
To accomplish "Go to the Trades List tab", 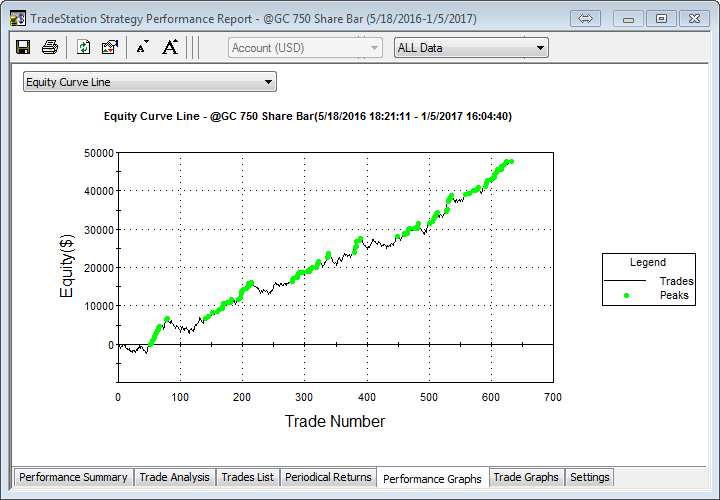I will click(247, 477).
